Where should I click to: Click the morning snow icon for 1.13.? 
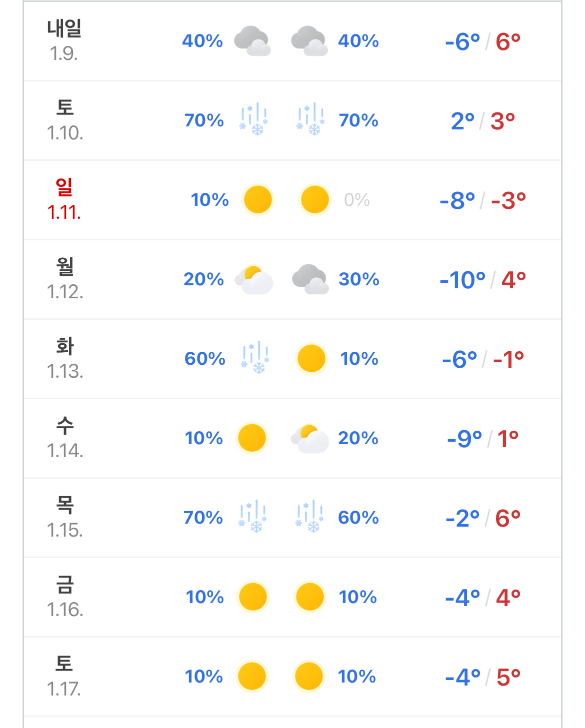pyautogui.click(x=255, y=358)
